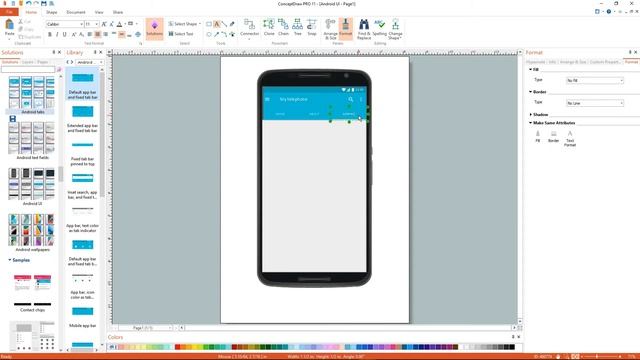The image size is (640, 360).
Task: Open the Fill Type dropdown
Action: click(x=595, y=80)
